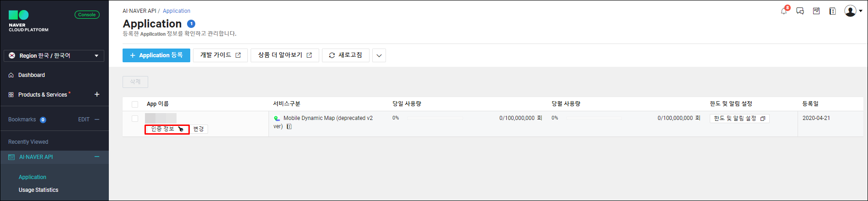Collapse the AI·NAVER API menu section
The width and height of the screenshot is (868, 201).
(97, 157)
